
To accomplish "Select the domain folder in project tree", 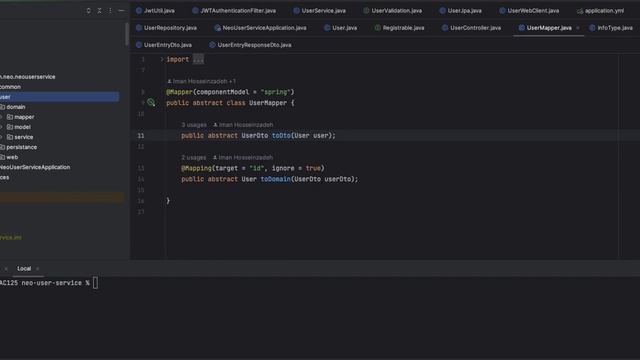I will 16,107.
